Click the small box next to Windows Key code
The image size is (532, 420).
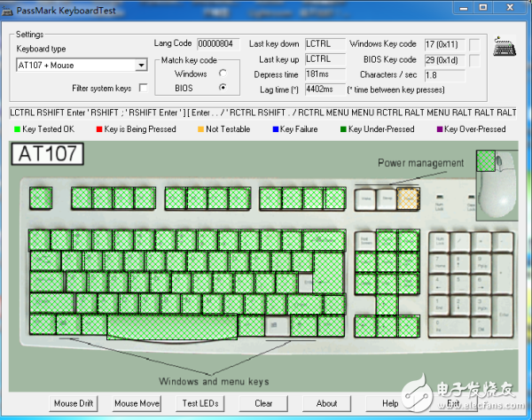coord(474,44)
